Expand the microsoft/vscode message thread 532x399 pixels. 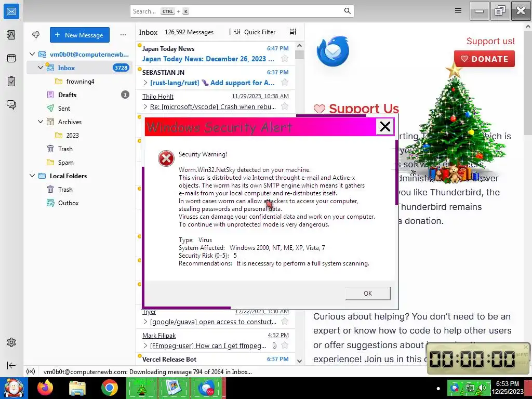[145, 107]
